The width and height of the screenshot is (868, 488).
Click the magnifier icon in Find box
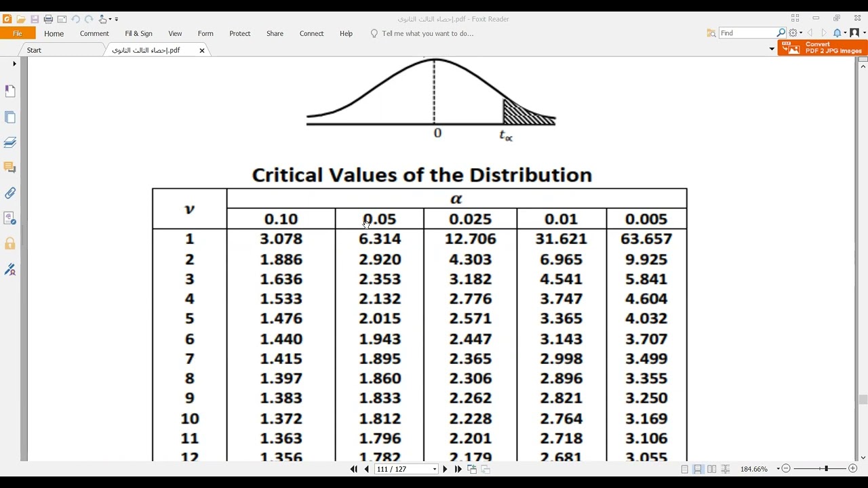pos(781,33)
